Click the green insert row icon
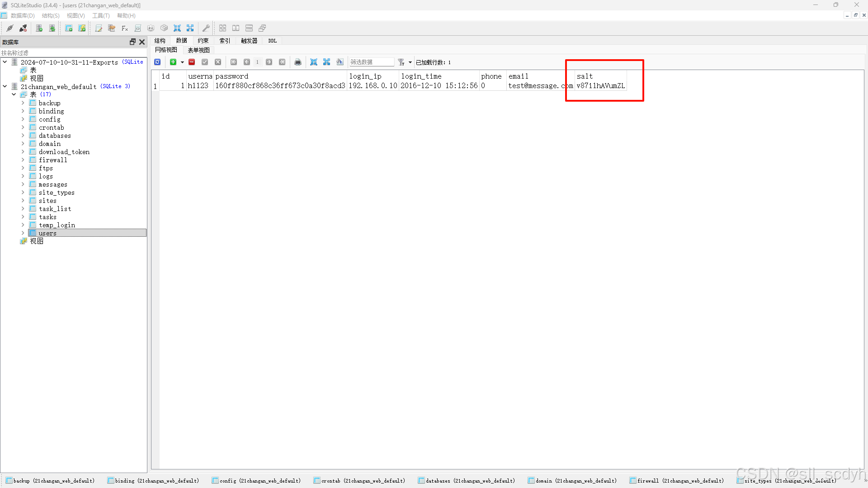 point(173,62)
